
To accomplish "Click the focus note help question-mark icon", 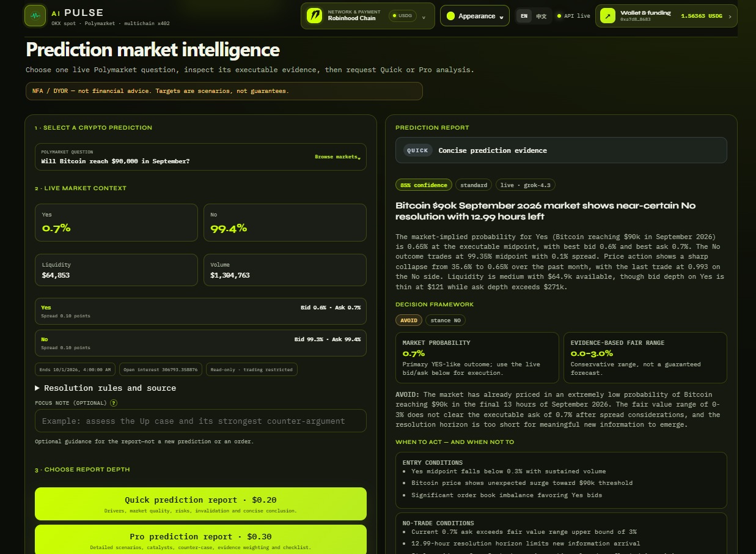I will pyautogui.click(x=114, y=403).
